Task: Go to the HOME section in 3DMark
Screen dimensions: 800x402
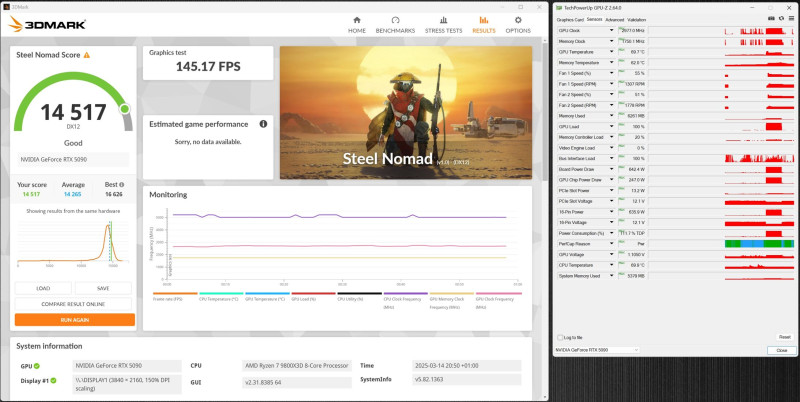Action: [357, 25]
